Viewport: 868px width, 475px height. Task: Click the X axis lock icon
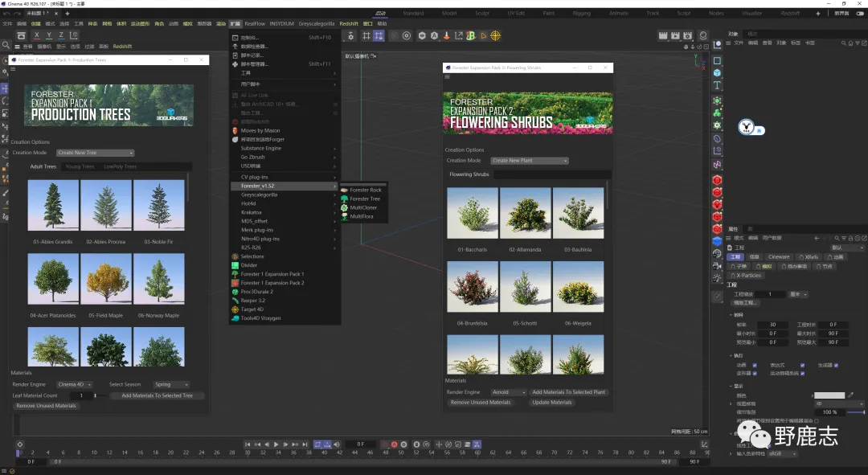pyautogui.click(x=36, y=36)
